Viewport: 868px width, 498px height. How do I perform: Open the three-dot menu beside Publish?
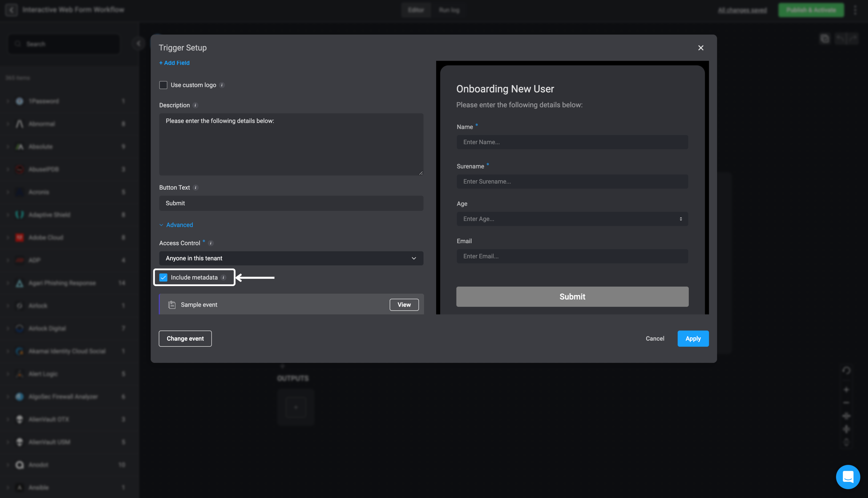[x=855, y=10]
